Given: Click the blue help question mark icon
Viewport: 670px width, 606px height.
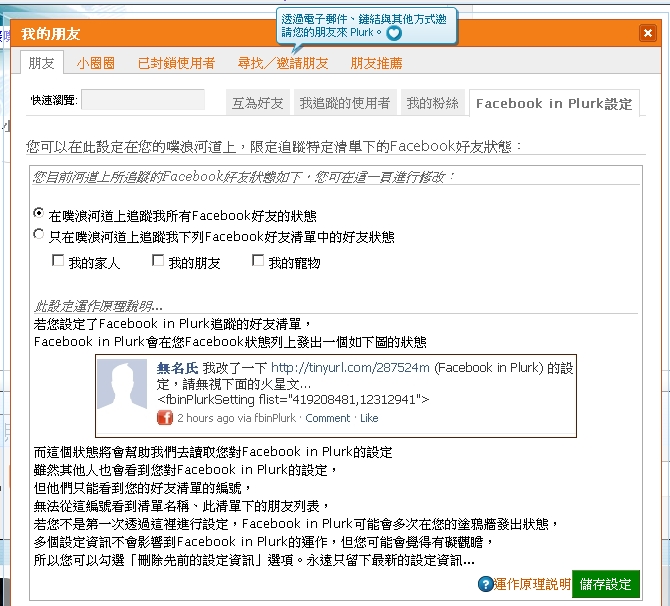Looking at the screenshot, I should point(485,584).
